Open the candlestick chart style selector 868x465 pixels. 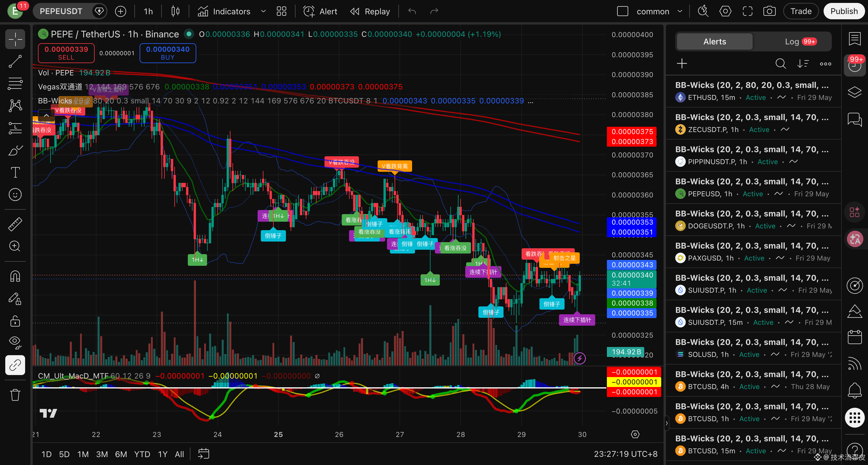tap(175, 11)
